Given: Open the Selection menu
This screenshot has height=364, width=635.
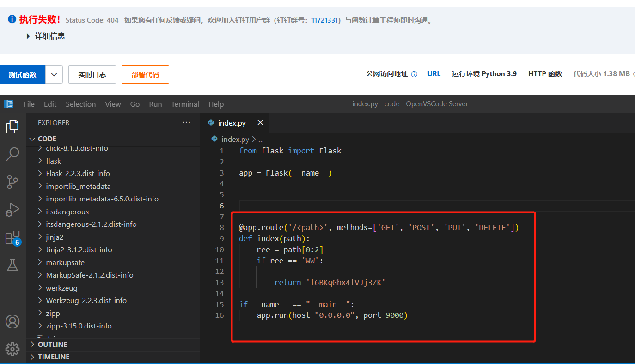Looking at the screenshot, I should point(80,104).
